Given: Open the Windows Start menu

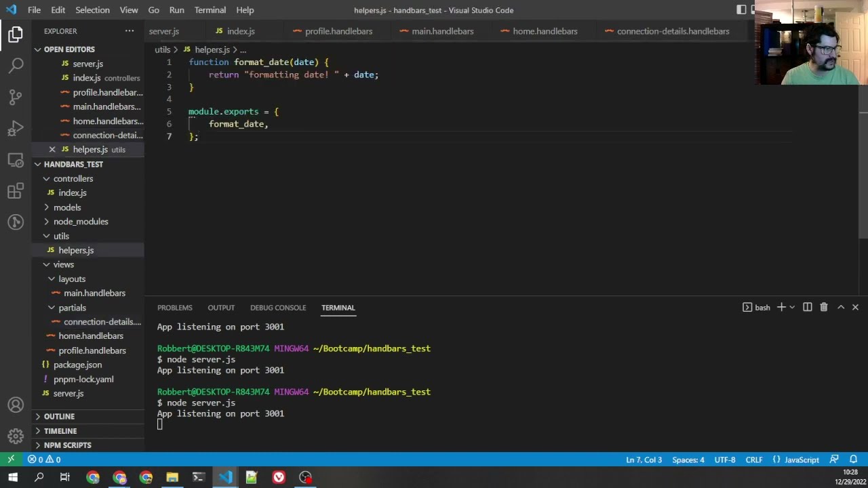Looking at the screenshot, I should [13, 477].
